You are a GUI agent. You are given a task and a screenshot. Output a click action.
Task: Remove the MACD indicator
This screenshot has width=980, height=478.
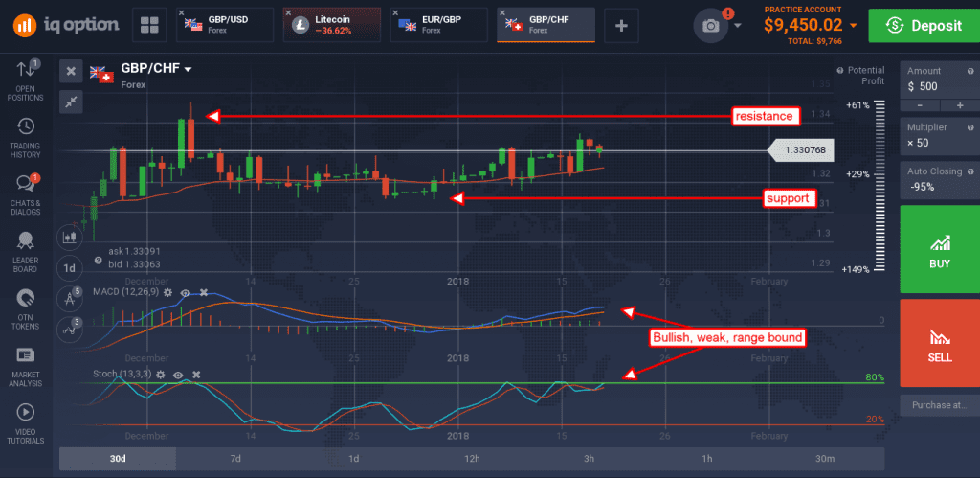(x=203, y=292)
